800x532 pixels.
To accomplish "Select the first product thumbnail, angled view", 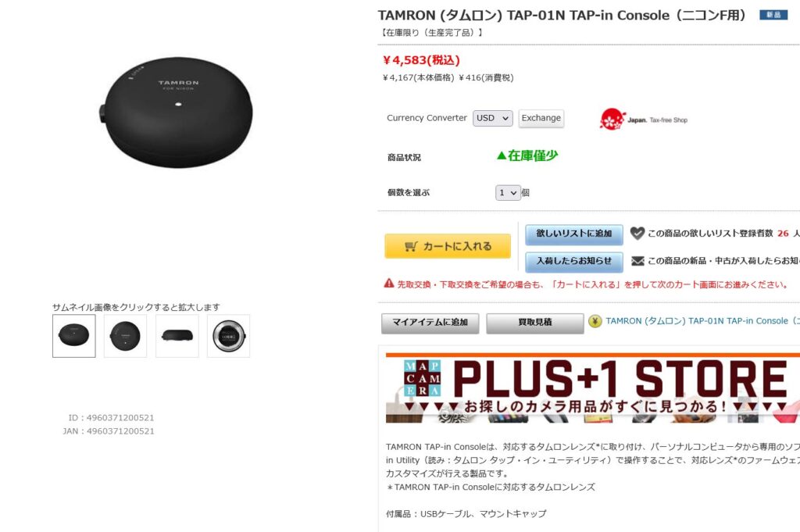I will (x=74, y=336).
